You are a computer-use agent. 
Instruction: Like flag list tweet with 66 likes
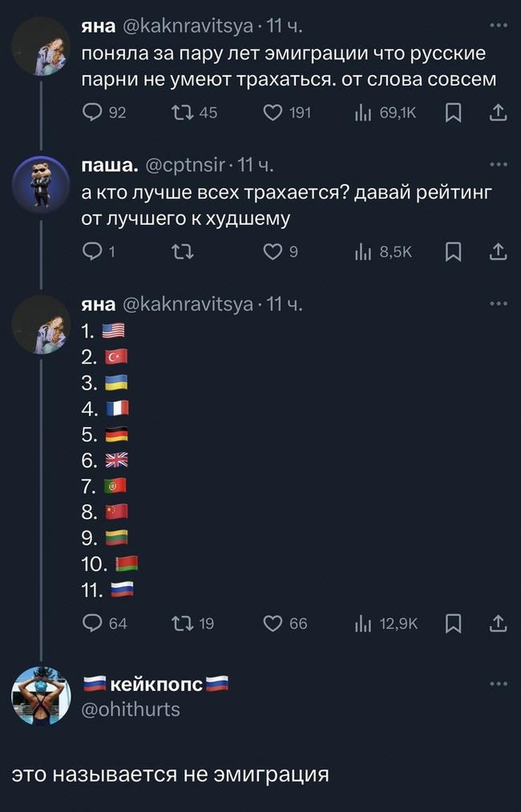click(x=273, y=622)
